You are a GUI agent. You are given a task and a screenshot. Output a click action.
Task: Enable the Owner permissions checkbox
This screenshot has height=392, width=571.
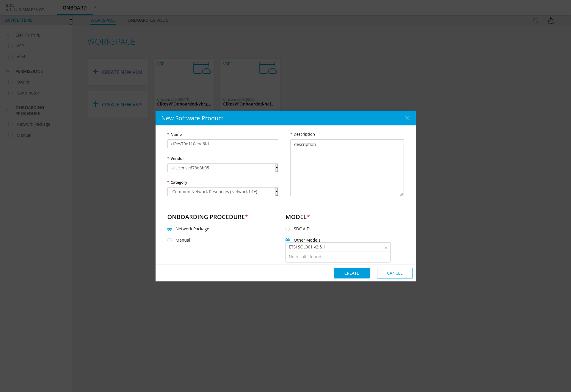[x=10, y=82]
